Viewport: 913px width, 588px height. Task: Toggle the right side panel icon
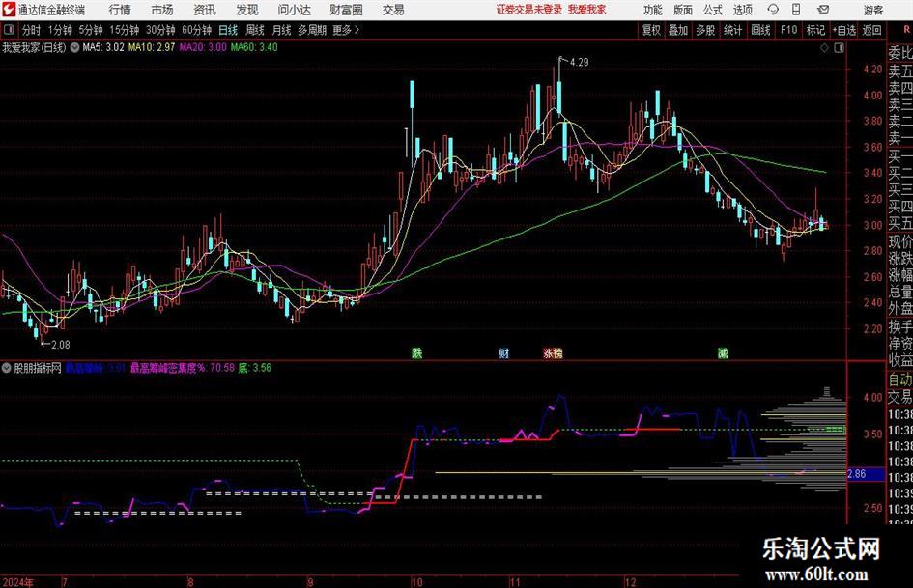coord(839,48)
